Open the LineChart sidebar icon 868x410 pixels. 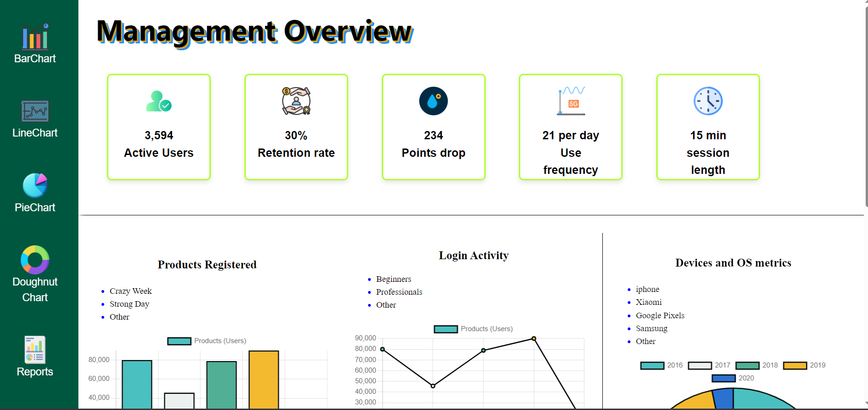click(x=35, y=111)
